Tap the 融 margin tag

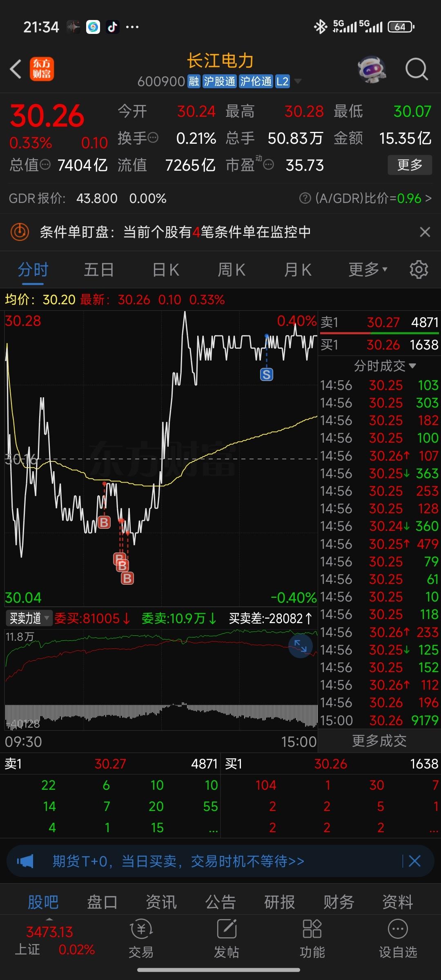[x=194, y=81]
